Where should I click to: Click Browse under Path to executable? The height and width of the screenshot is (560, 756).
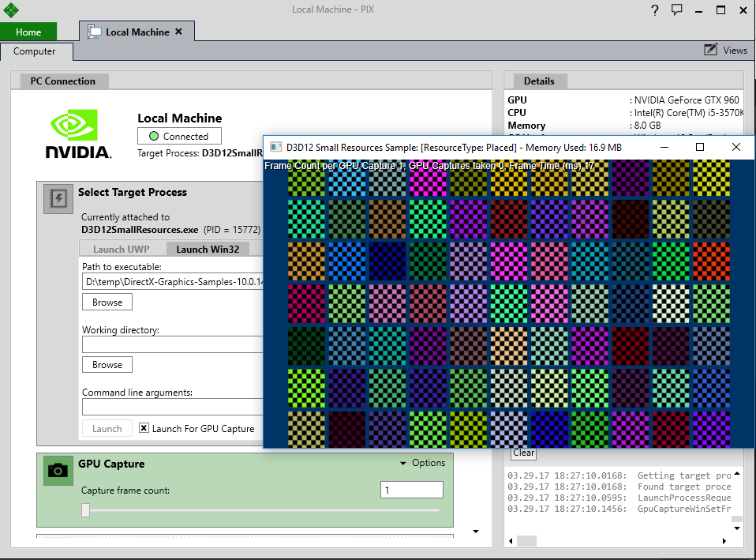[107, 302]
